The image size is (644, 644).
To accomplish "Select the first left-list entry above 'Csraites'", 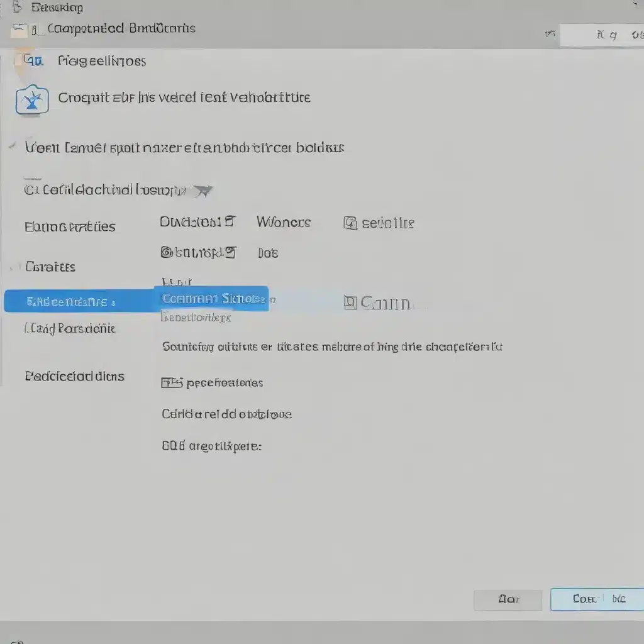I will point(70,226).
